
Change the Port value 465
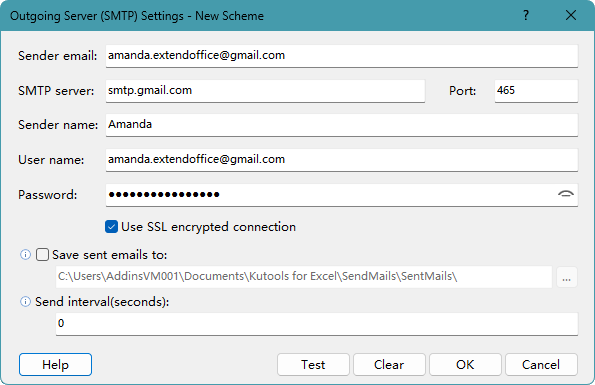(x=536, y=91)
